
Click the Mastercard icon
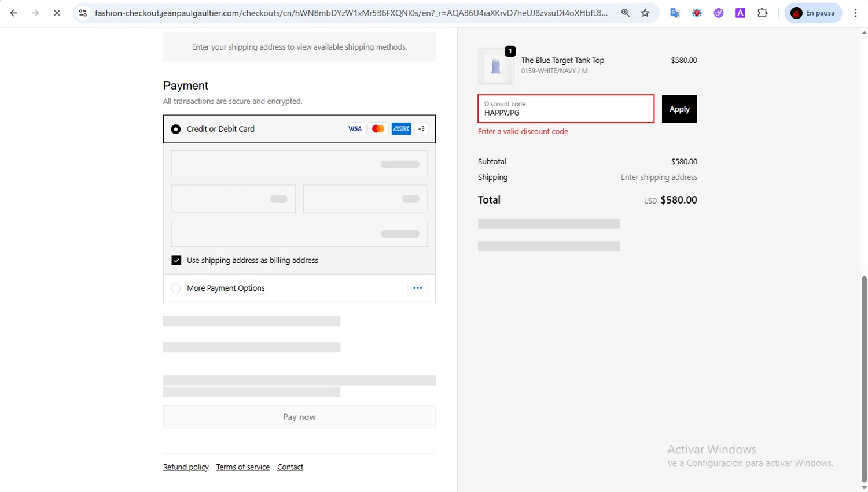click(378, 129)
